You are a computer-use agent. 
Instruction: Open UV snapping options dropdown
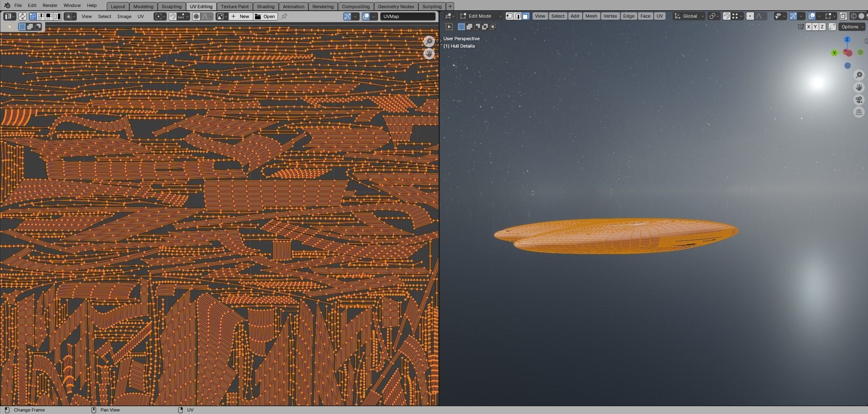[x=184, y=16]
